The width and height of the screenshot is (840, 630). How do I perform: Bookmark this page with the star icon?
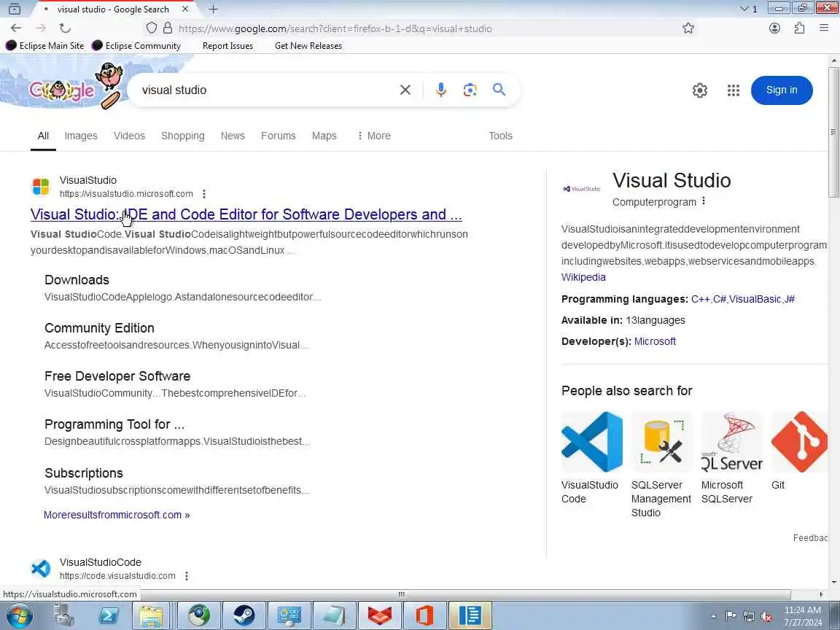point(688,28)
